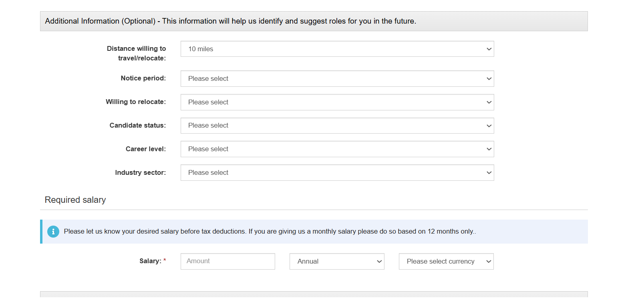Click the Industry sector label
The height and width of the screenshot is (298, 644).
coord(140,173)
